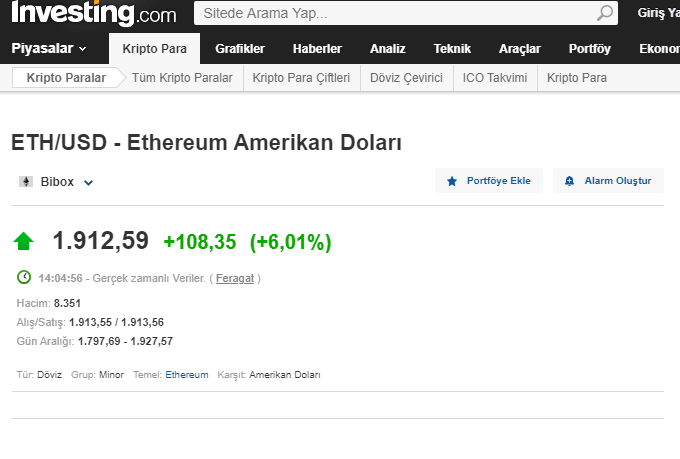Click the green clock icon
This screenshot has width=680, height=459.
coord(24,277)
